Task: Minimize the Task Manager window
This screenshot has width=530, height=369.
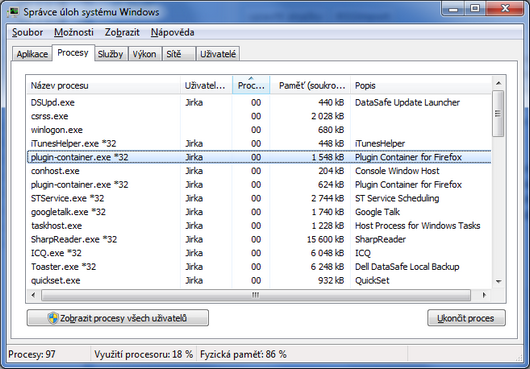Action: point(453,9)
